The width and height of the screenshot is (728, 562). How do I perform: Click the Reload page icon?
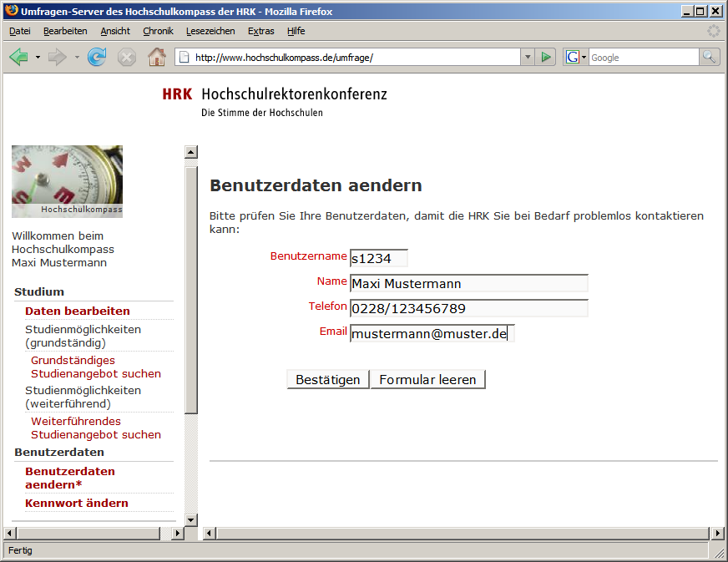(97, 58)
